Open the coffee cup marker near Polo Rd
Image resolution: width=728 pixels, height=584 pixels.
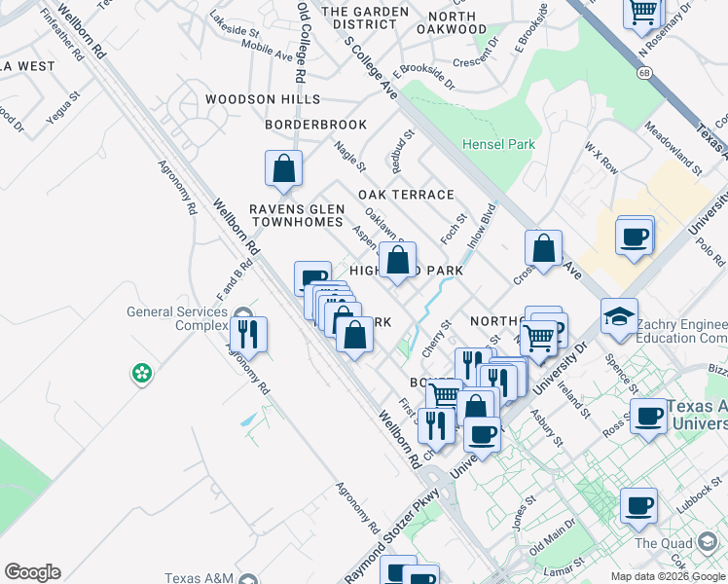coord(635,239)
